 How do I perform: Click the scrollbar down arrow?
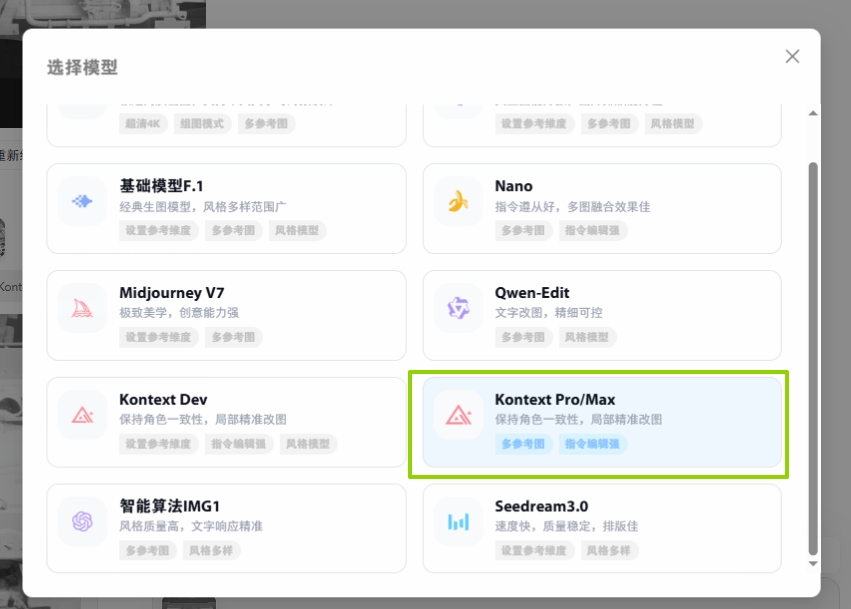(x=813, y=564)
